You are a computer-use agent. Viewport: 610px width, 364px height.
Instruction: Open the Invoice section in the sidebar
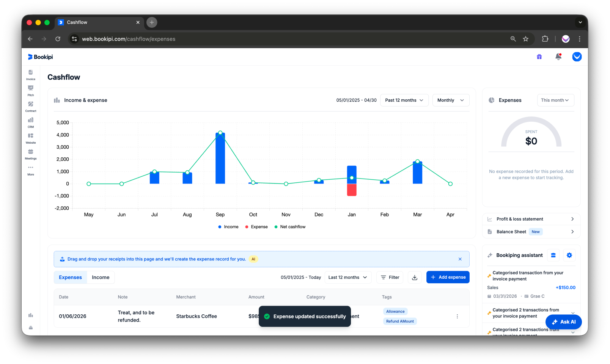coord(30,74)
